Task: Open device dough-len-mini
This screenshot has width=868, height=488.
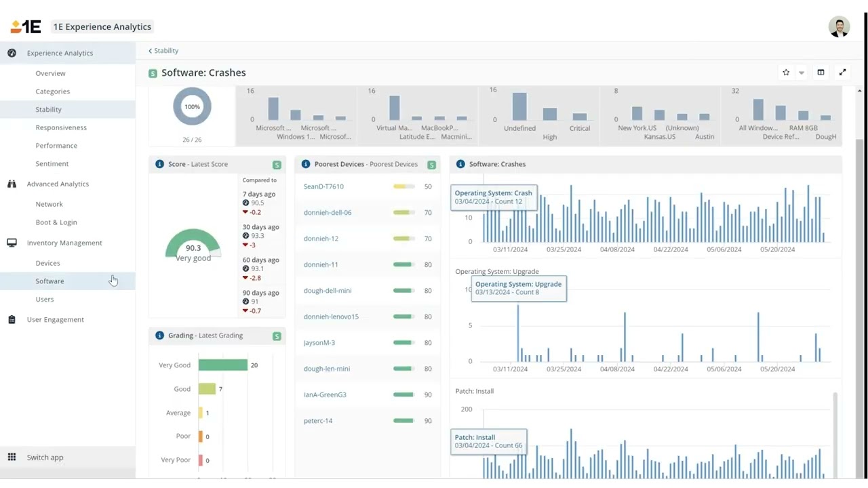Action: [327, 369]
